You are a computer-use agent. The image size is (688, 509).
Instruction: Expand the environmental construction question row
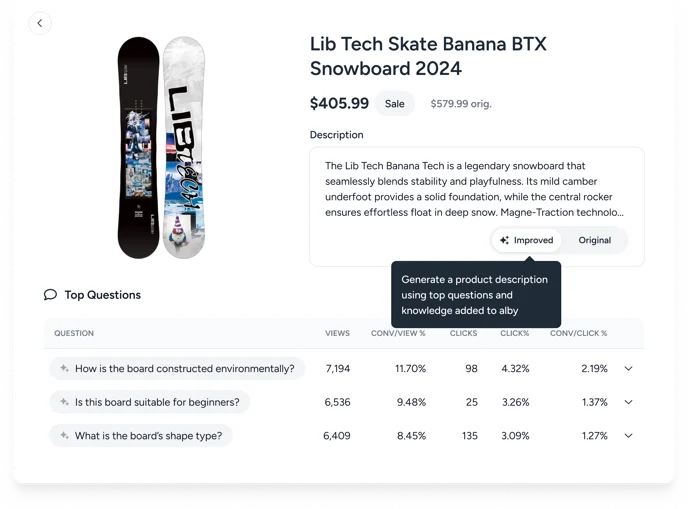[628, 368]
